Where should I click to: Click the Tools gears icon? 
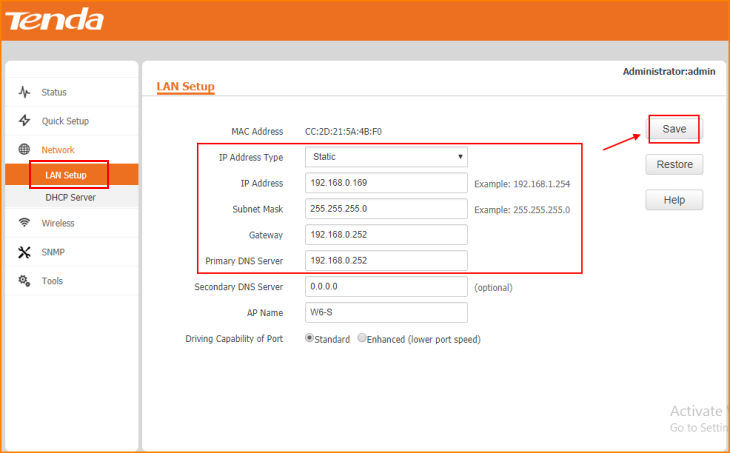coord(24,281)
